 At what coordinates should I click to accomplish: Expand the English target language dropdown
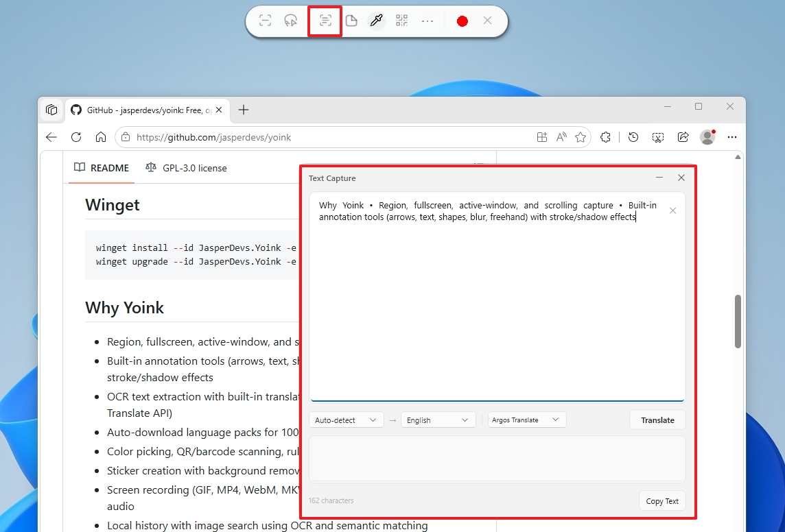pos(438,420)
